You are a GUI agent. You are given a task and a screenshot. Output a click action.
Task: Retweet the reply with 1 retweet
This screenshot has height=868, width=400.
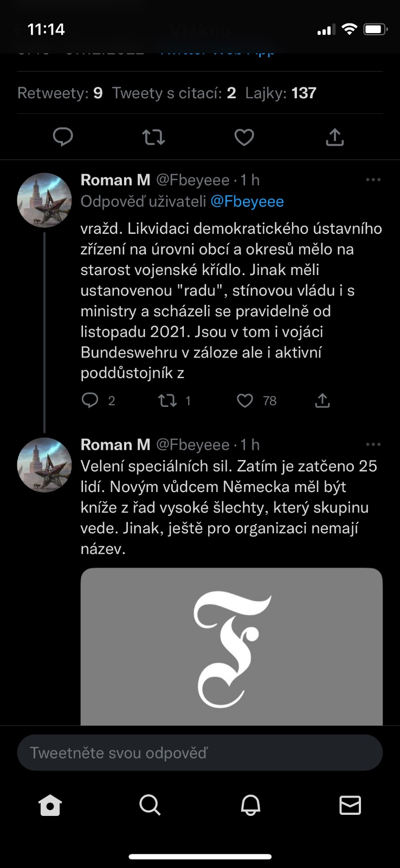coord(167,400)
